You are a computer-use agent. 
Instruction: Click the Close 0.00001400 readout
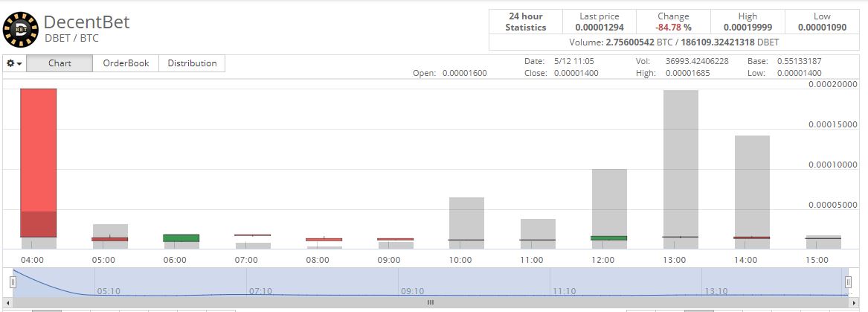coord(562,73)
